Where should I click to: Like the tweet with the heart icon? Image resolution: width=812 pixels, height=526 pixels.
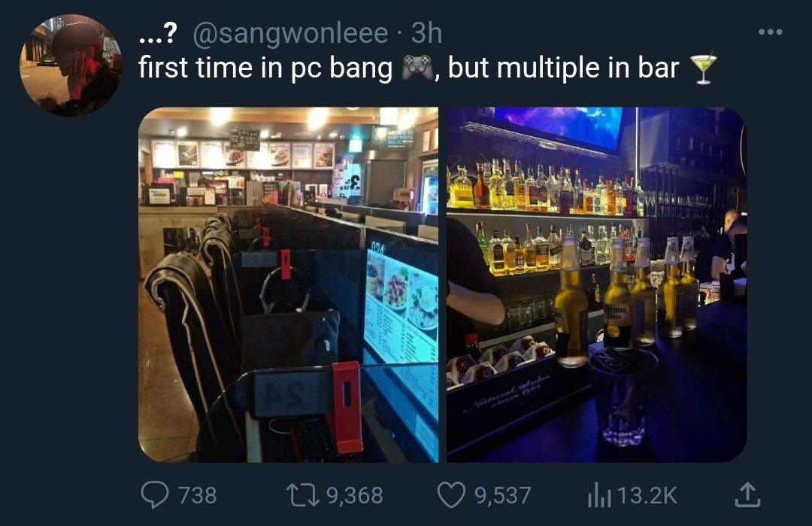pos(451,495)
